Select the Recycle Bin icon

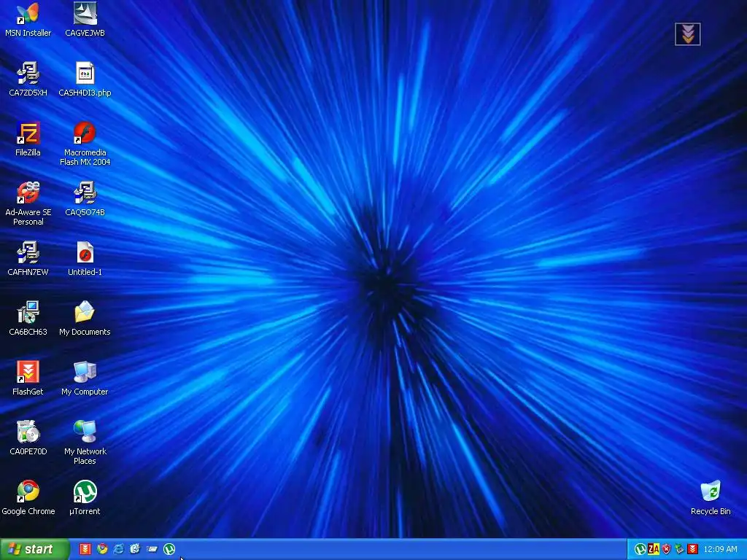coord(711,497)
